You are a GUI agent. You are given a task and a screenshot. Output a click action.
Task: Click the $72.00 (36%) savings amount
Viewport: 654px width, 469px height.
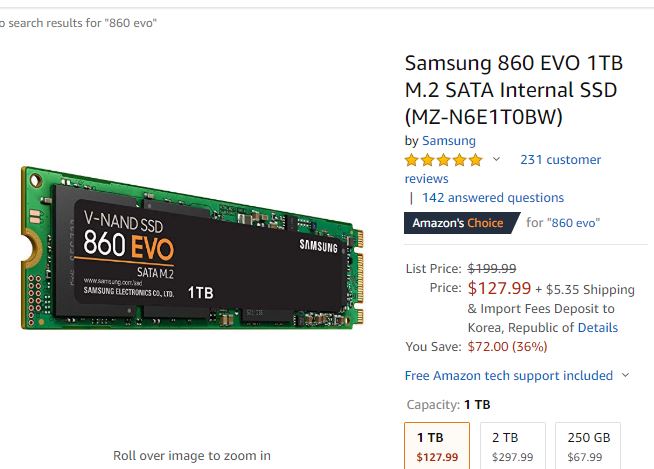pyautogui.click(x=508, y=347)
